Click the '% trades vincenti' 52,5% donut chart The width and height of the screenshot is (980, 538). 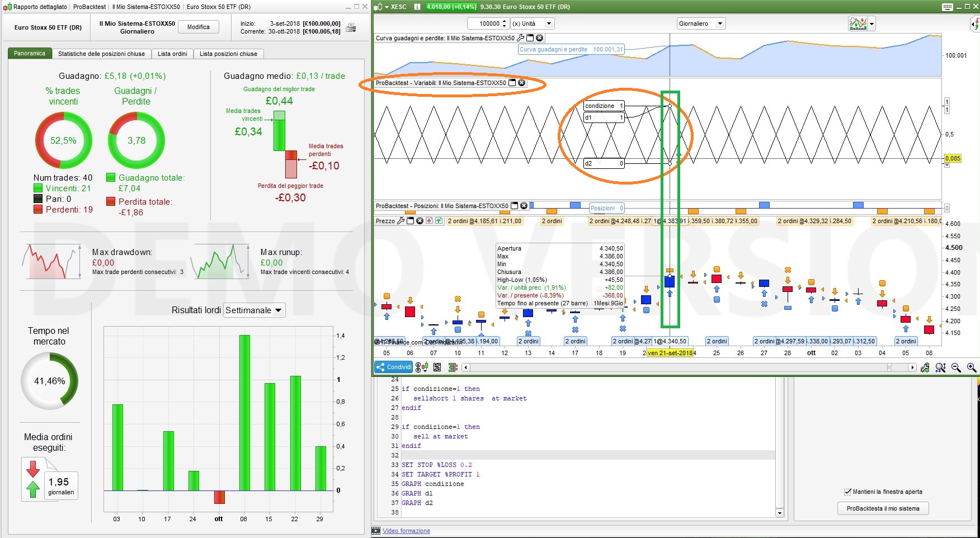(63, 140)
